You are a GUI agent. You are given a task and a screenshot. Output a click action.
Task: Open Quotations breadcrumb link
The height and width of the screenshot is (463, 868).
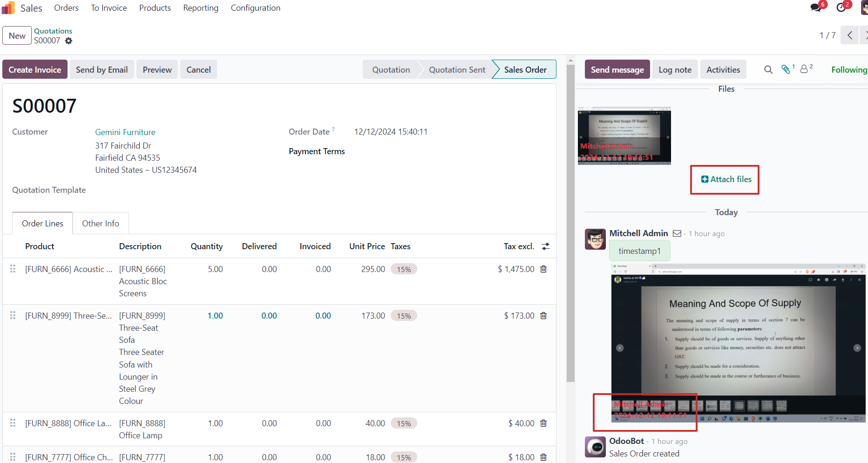(53, 31)
